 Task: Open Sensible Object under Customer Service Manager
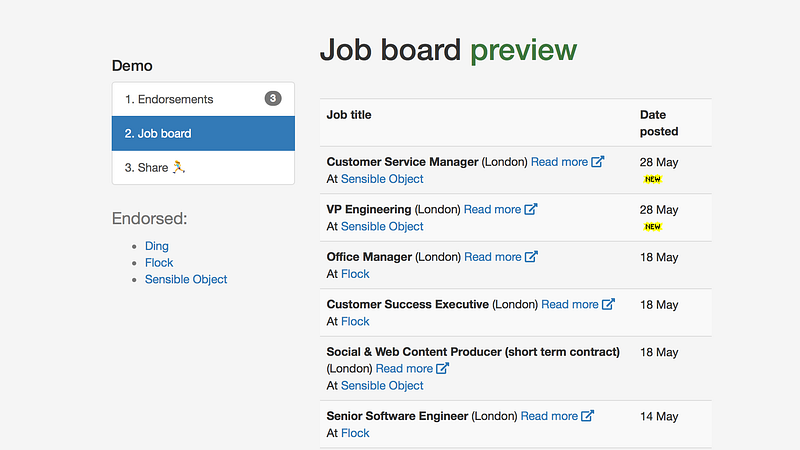(382, 179)
